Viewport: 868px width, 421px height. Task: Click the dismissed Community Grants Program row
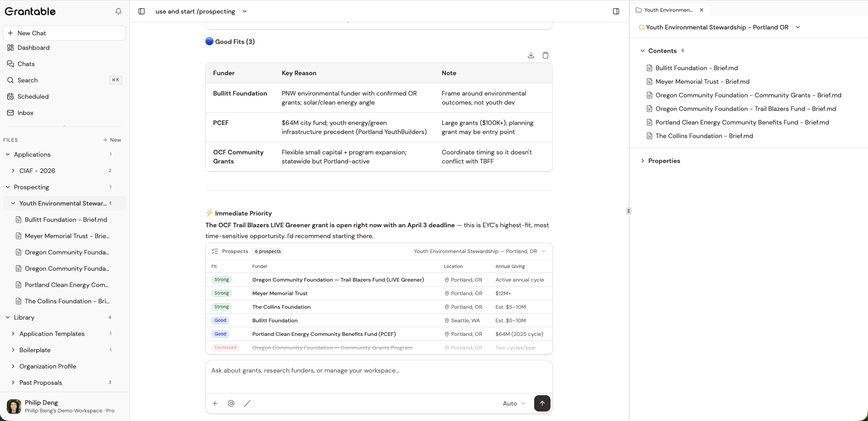(x=379, y=348)
